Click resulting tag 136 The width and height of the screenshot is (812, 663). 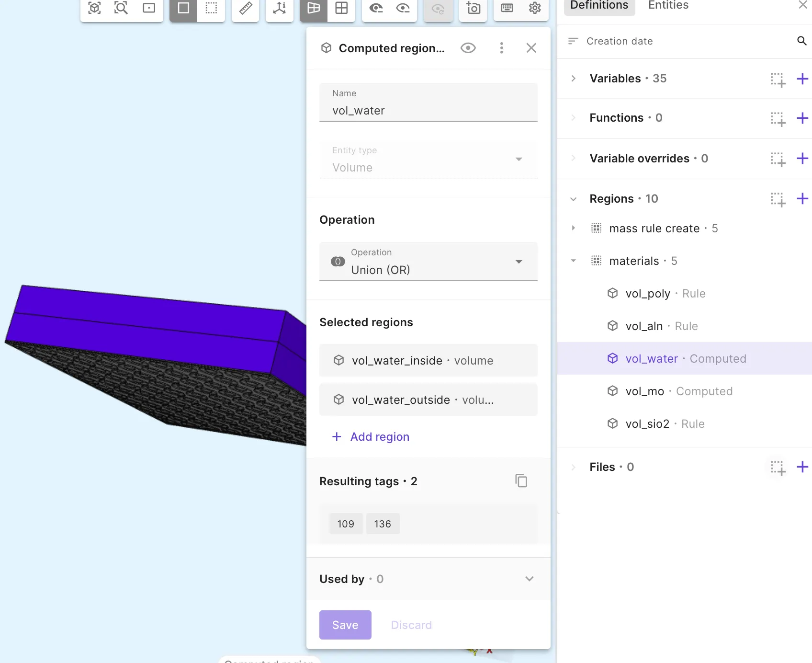coord(383,524)
